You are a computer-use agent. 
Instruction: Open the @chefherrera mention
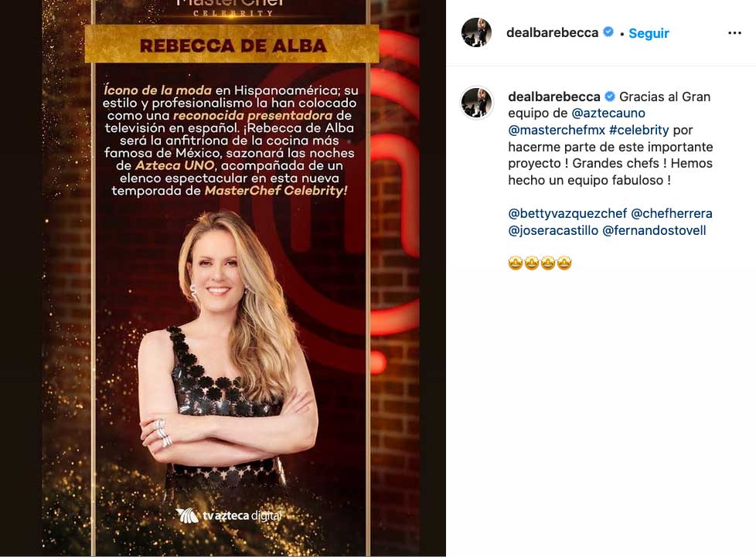[x=671, y=213]
